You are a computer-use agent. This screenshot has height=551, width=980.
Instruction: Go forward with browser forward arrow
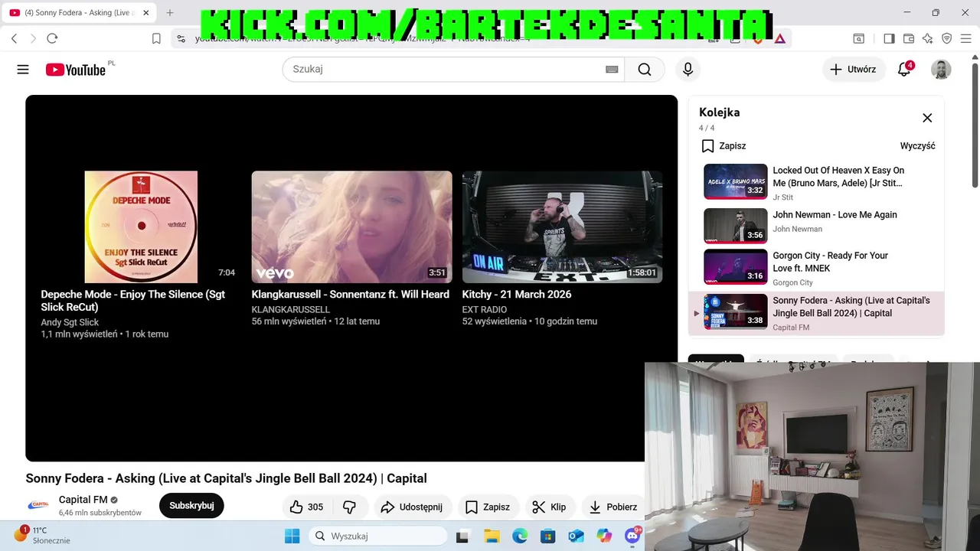click(x=33, y=38)
